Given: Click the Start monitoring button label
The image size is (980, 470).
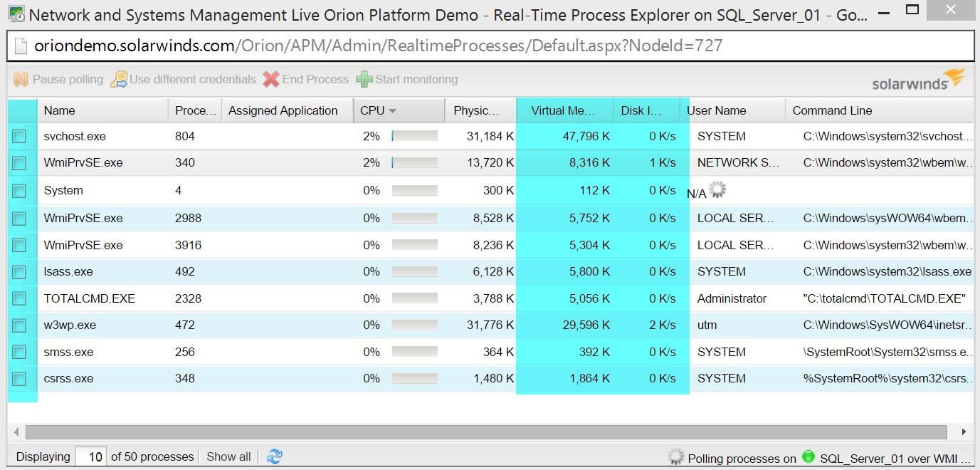Looking at the screenshot, I should (416, 79).
